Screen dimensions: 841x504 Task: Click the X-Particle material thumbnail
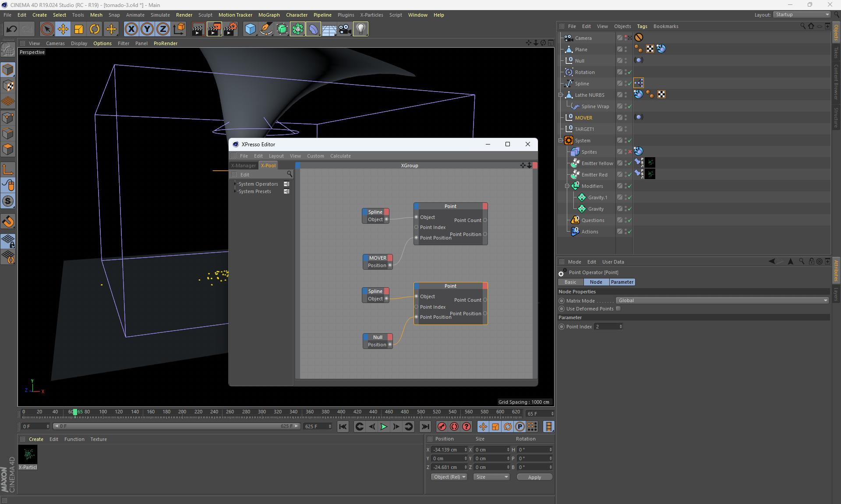click(28, 455)
